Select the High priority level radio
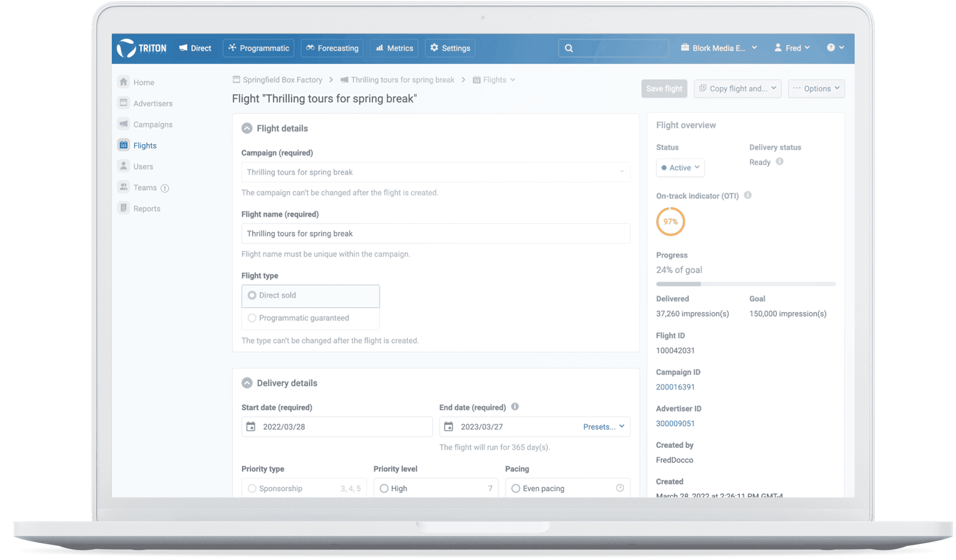Screen dimensions: 956x560 pos(384,488)
